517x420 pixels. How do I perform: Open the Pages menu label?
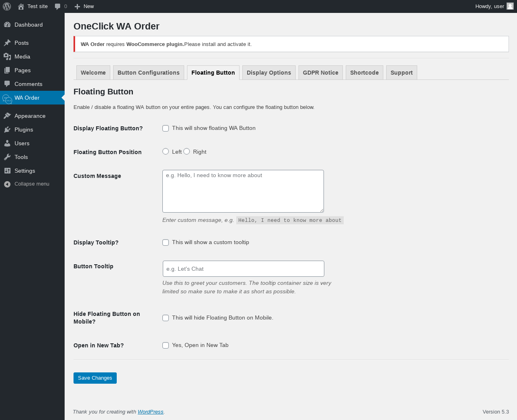click(23, 70)
